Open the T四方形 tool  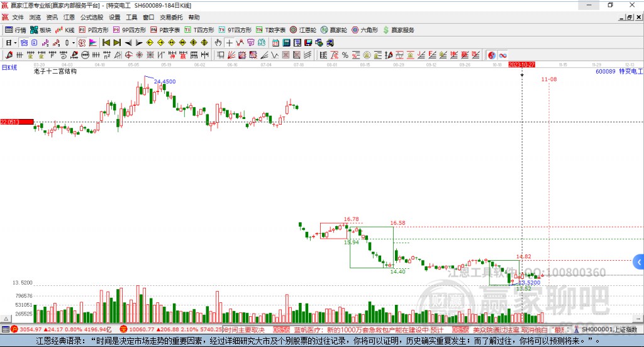199,30
